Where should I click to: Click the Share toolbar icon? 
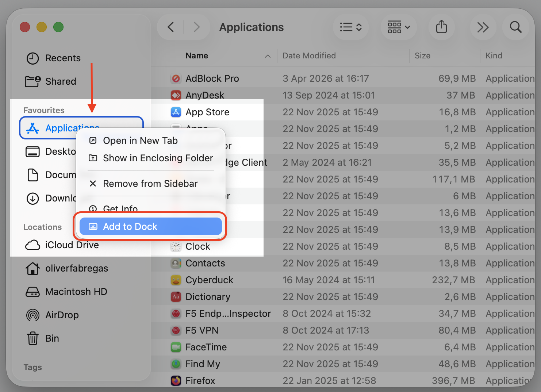[x=441, y=27]
